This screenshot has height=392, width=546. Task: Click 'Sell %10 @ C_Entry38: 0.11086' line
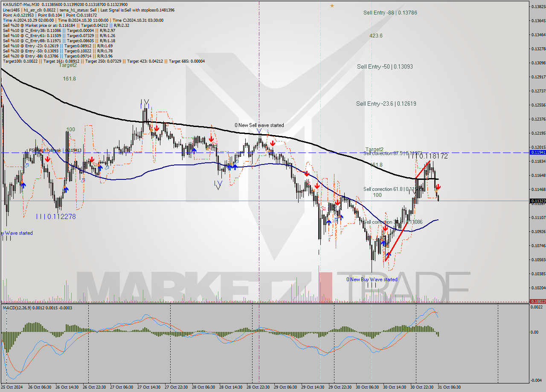point(59,30)
